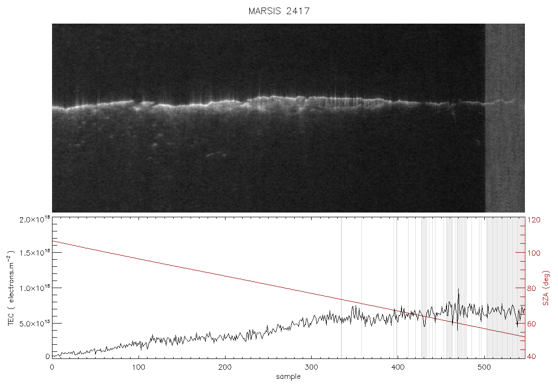Click the 5.0×10^15 tick label on TEC axis
The image size is (558, 392).
35,324
